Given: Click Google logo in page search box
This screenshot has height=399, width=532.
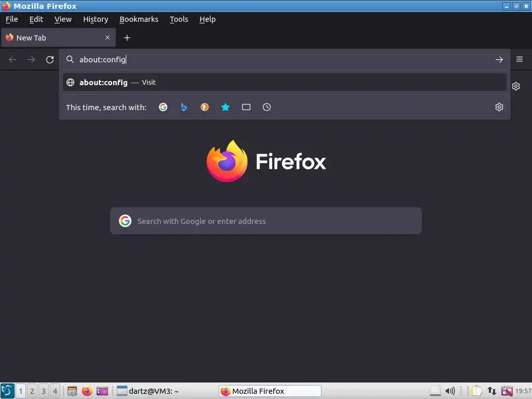Looking at the screenshot, I should point(125,221).
